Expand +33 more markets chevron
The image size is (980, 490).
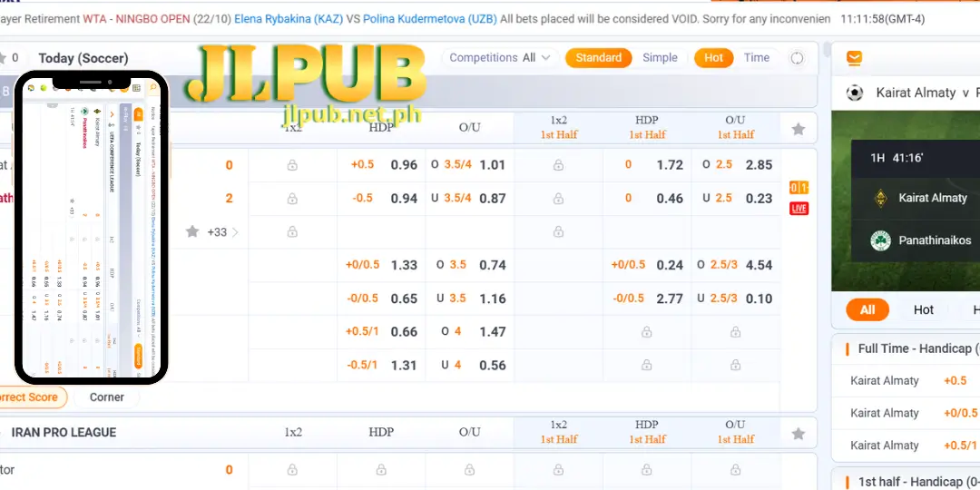point(235,232)
